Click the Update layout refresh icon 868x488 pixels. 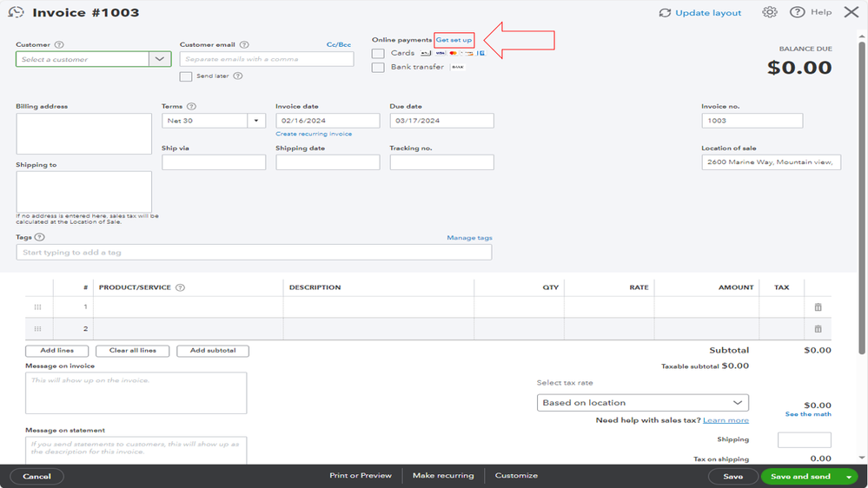click(x=665, y=13)
